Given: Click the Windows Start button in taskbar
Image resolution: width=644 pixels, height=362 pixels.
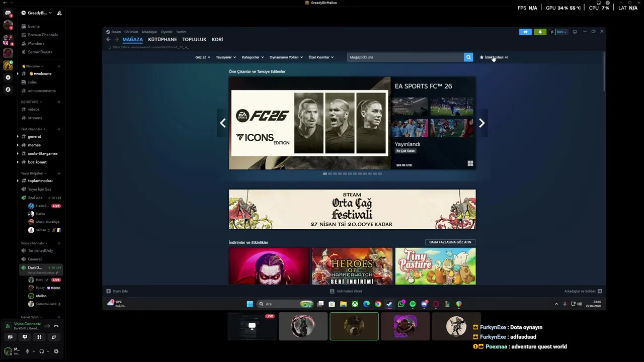Looking at the screenshot, I should point(250,304).
